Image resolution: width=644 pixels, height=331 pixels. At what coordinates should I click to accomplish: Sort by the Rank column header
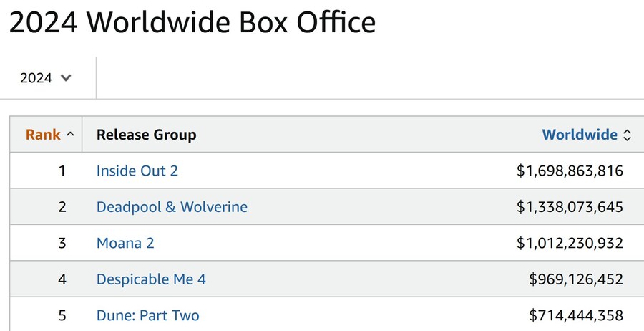click(43, 135)
